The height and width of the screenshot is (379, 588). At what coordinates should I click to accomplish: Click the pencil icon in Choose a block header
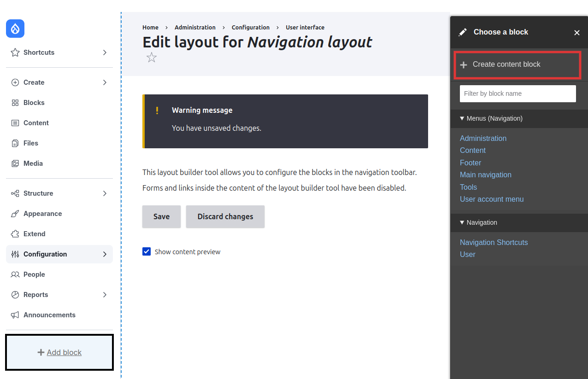(x=463, y=32)
